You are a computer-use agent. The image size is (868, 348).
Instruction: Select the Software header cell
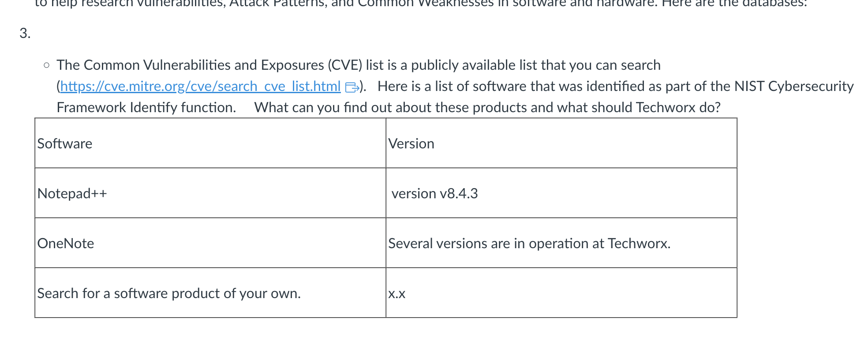(x=210, y=143)
